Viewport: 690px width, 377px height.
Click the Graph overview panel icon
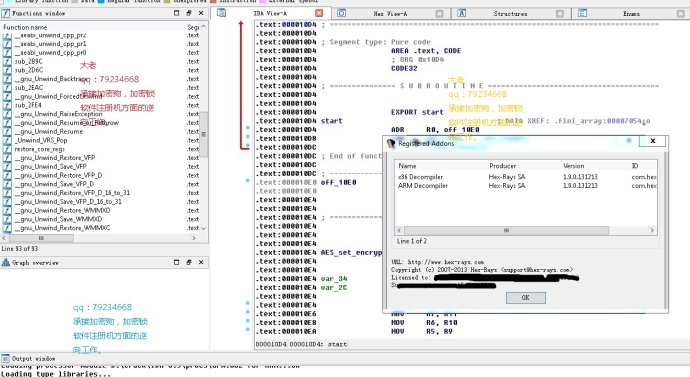6,263
